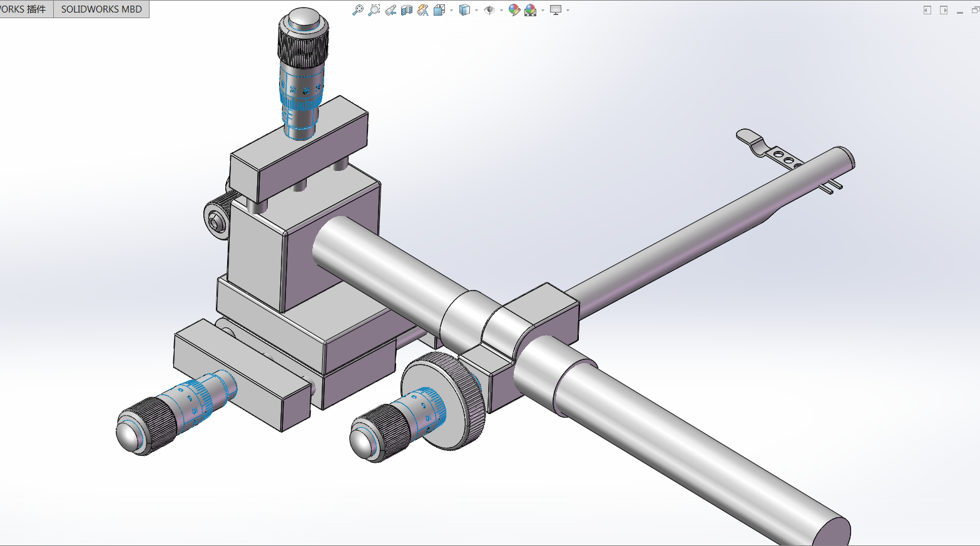980x546 pixels.
Task: Switch to the SOLIDWORKS MBD tab
Action: [x=101, y=9]
